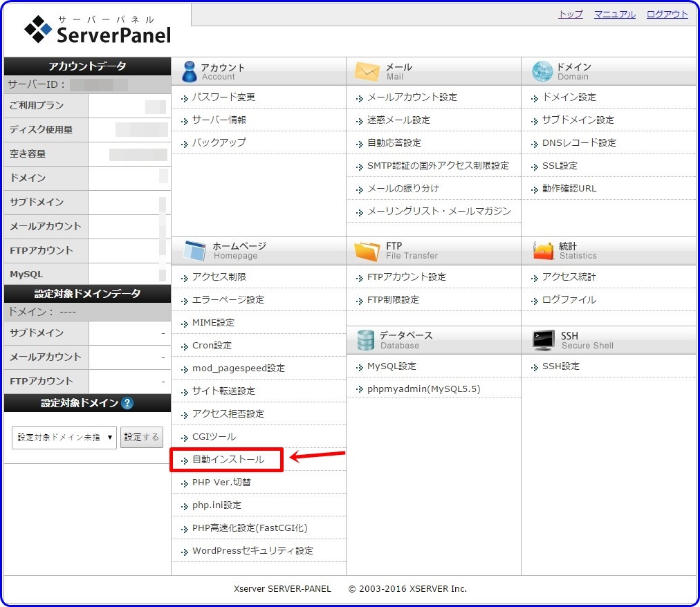Open php.ini設定
This screenshot has height=607, width=700.
click(217, 505)
